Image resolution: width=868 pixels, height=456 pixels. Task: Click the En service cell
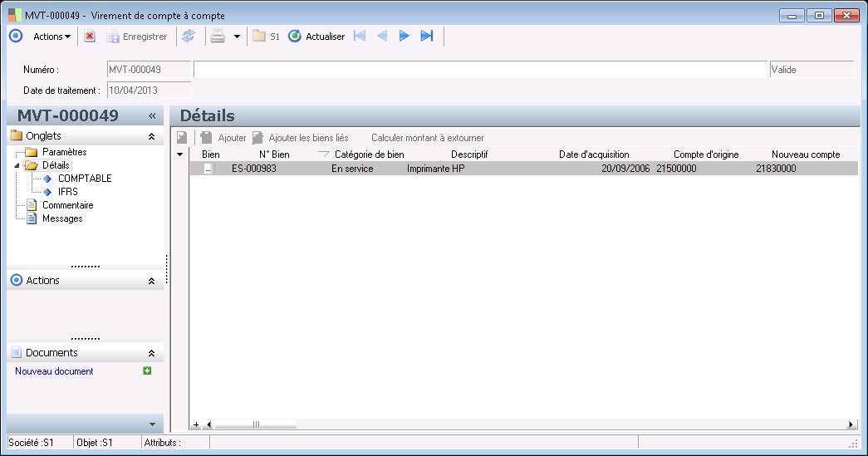352,169
